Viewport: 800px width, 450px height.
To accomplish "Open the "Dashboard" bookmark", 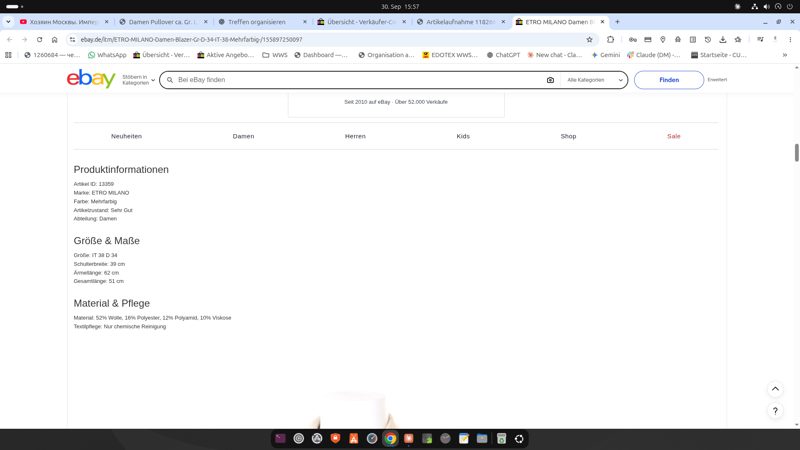I will click(321, 55).
